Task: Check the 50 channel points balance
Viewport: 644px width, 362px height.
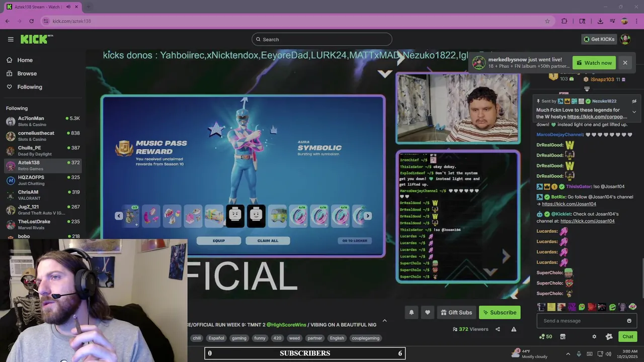Action: (x=545, y=337)
